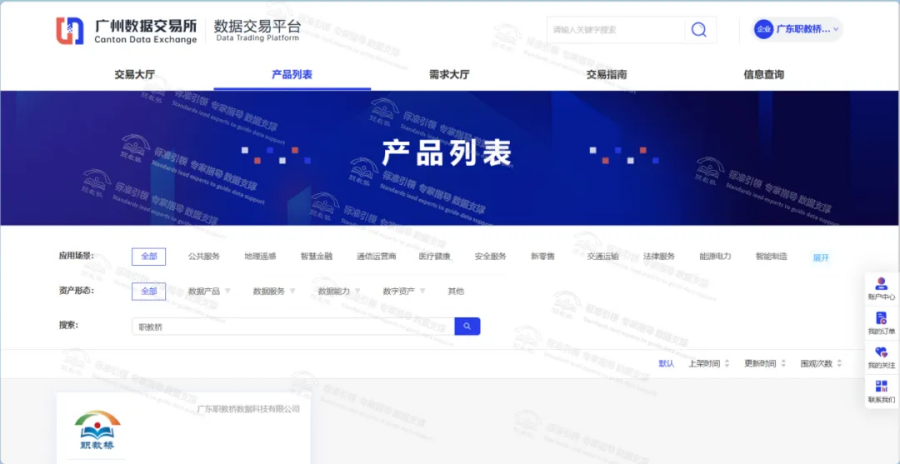Filter by 地理遥感 scenario
Screen dimensions: 900x464
260,257
